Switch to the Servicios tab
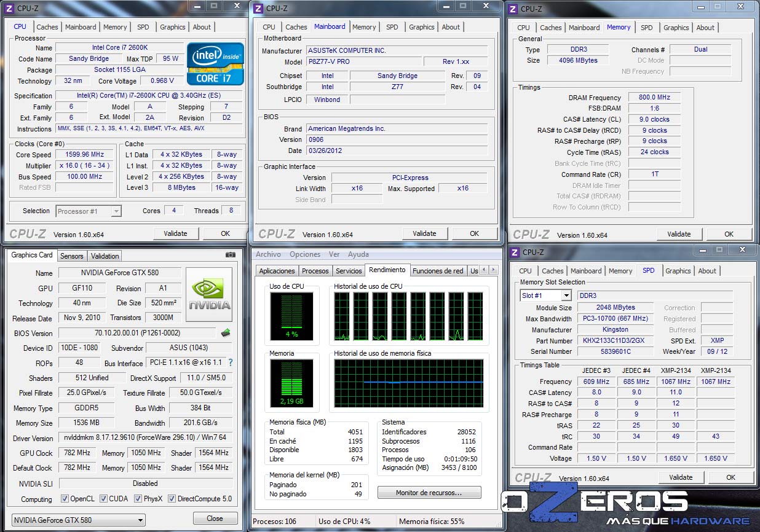 click(349, 271)
